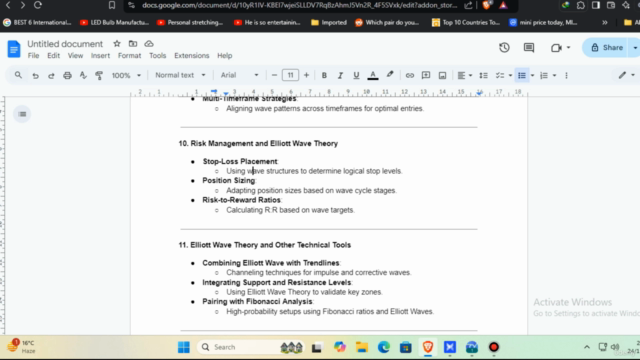Open Microsoft Edge from taskbar
The height and width of the screenshot is (360, 640).
pos(384,347)
